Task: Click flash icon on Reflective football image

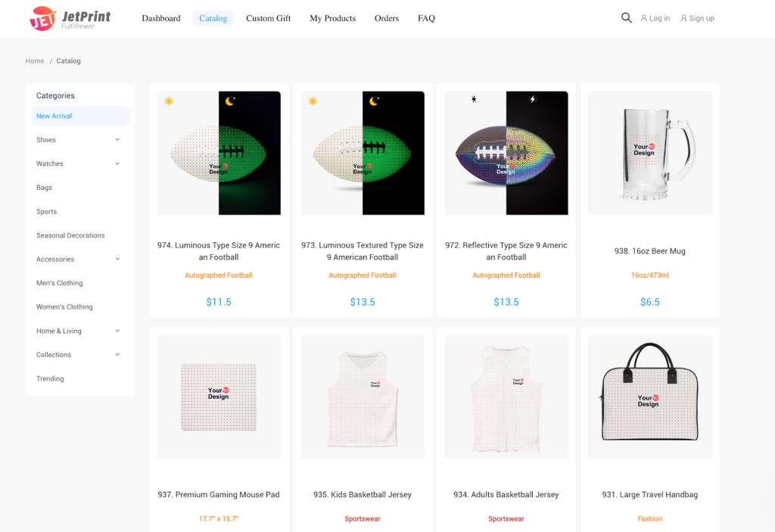Action: click(475, 99)
